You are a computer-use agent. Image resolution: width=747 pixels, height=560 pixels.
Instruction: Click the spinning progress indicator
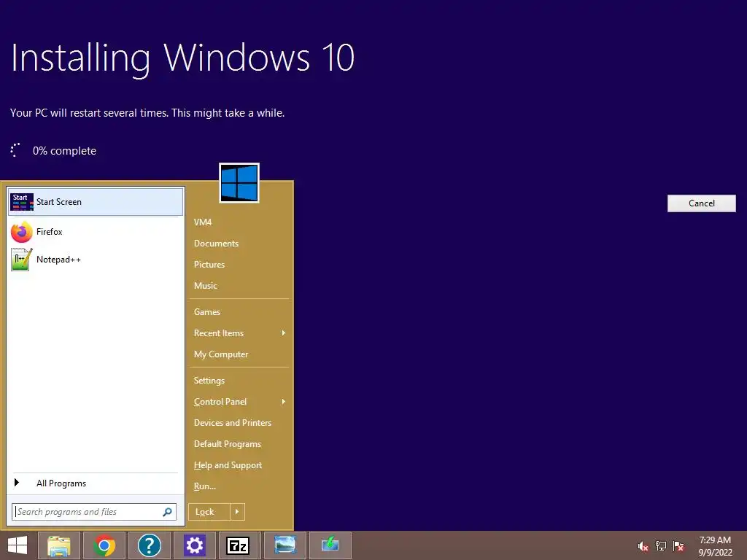pyautogui.click(x=15, y=150)
